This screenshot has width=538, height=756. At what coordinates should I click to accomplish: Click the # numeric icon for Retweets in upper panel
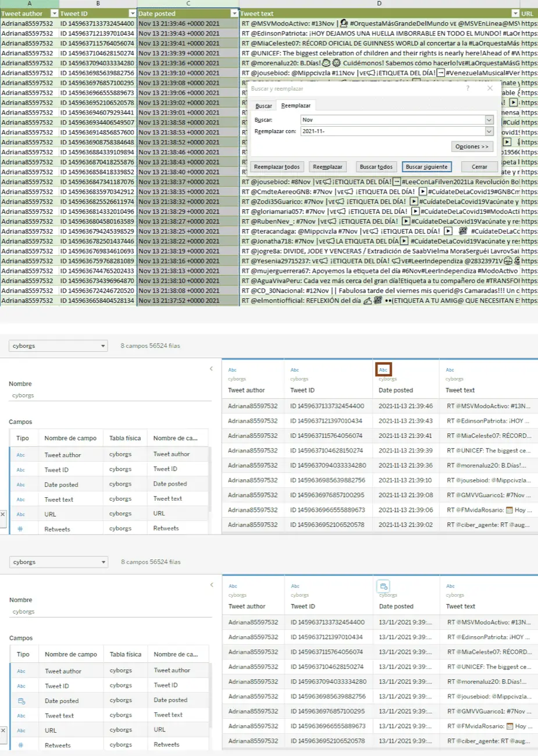(x=20, y=529)
